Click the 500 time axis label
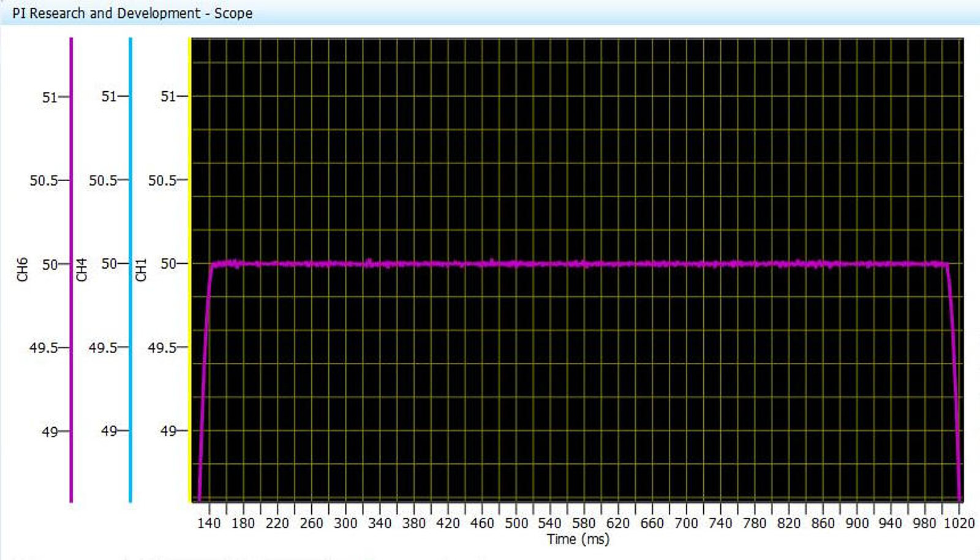 [x=516, y=523]
